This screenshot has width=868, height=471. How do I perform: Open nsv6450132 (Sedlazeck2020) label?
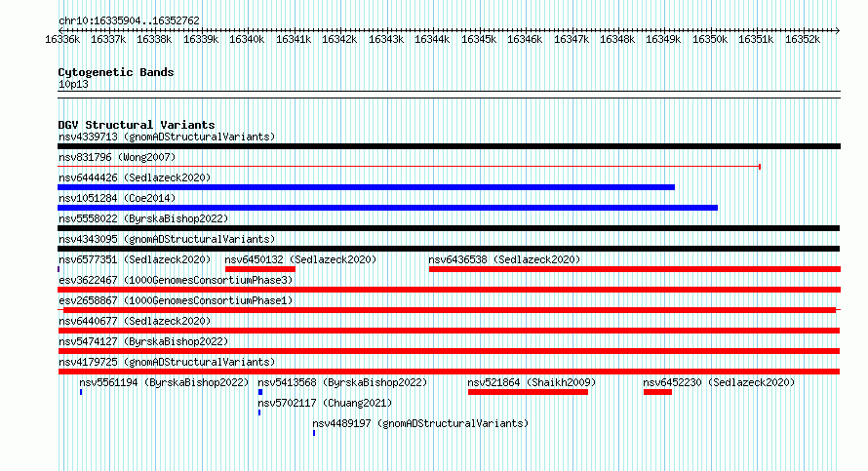point(300,259)
